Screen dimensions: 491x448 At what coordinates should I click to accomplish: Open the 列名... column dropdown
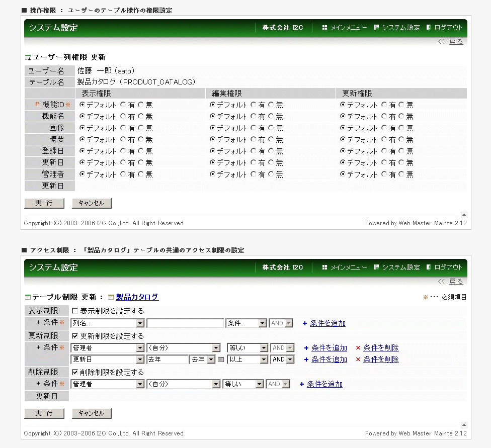(108, 323)
